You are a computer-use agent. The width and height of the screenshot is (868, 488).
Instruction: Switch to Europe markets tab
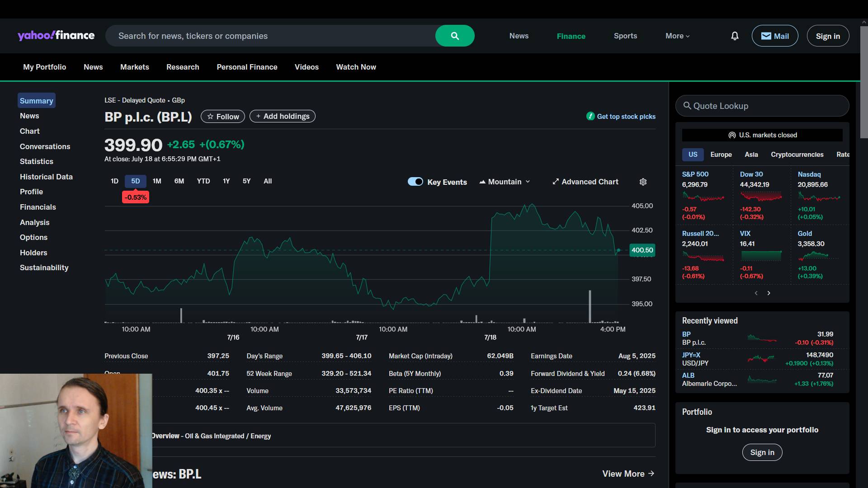coord(721,155)
